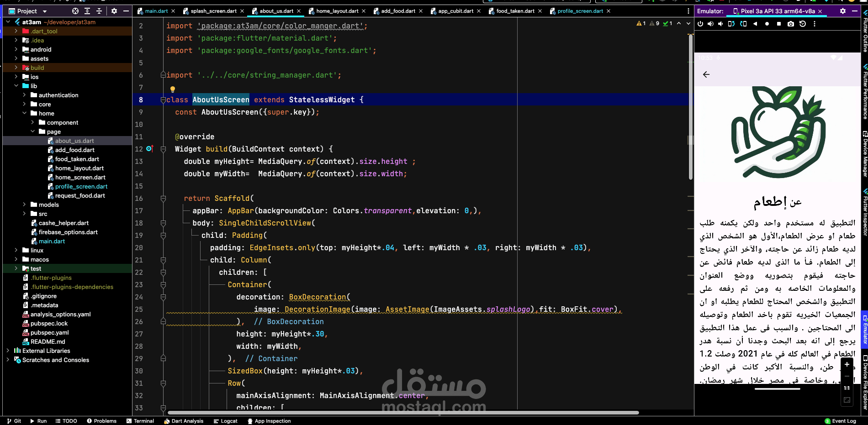Go to previous highlighted error arrow

point(679,23)
